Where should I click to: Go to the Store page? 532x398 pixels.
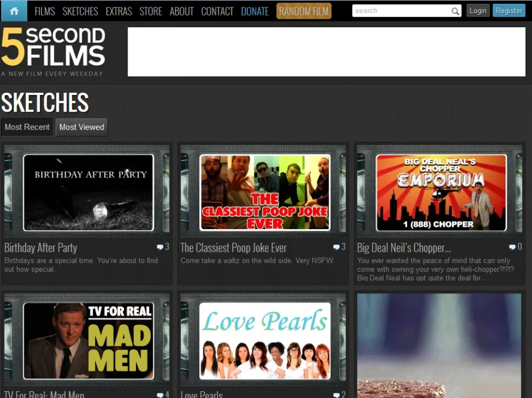tap(151, 11)
